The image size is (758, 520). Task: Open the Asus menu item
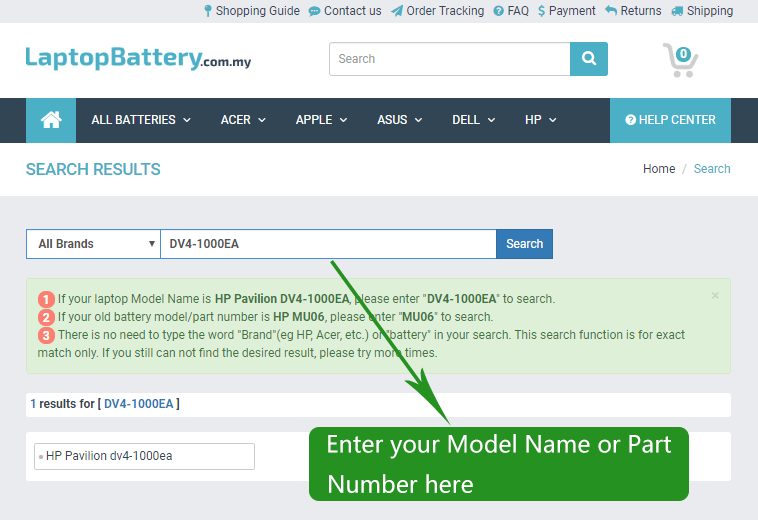[x=399, y=120]
